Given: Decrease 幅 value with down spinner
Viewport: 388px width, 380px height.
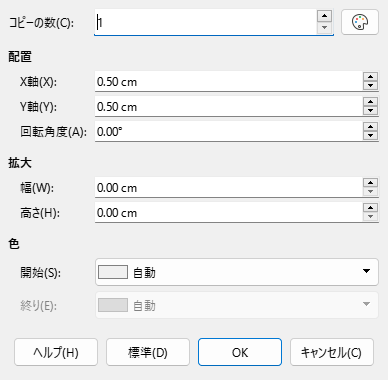Looking at the screenshot, I should 370,192.
